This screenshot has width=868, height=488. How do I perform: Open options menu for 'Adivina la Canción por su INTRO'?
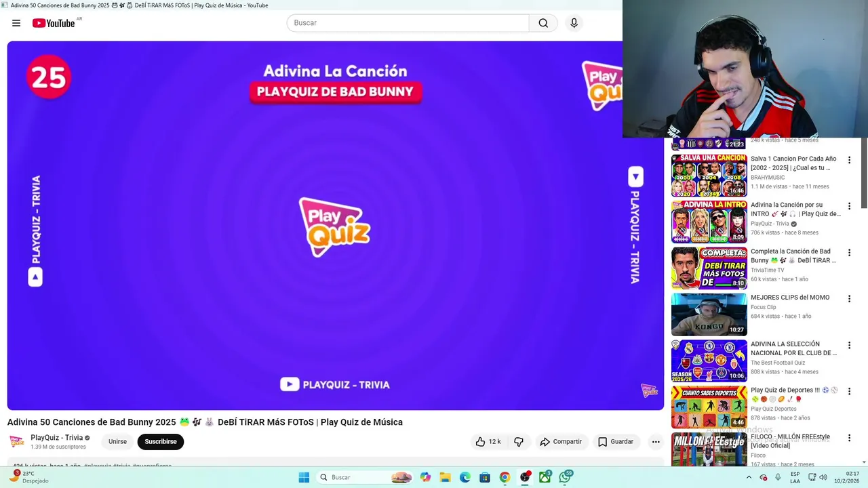(849, 206)
